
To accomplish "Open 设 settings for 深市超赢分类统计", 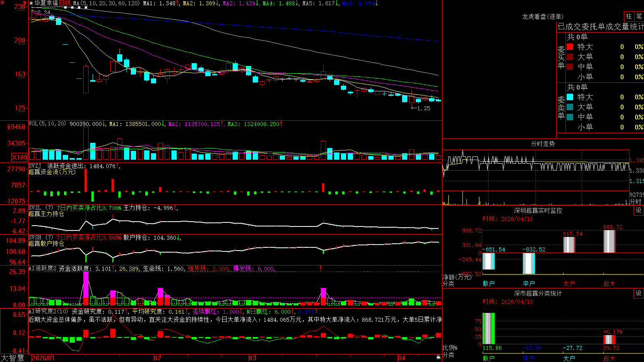I will click(x=639, y=293).
